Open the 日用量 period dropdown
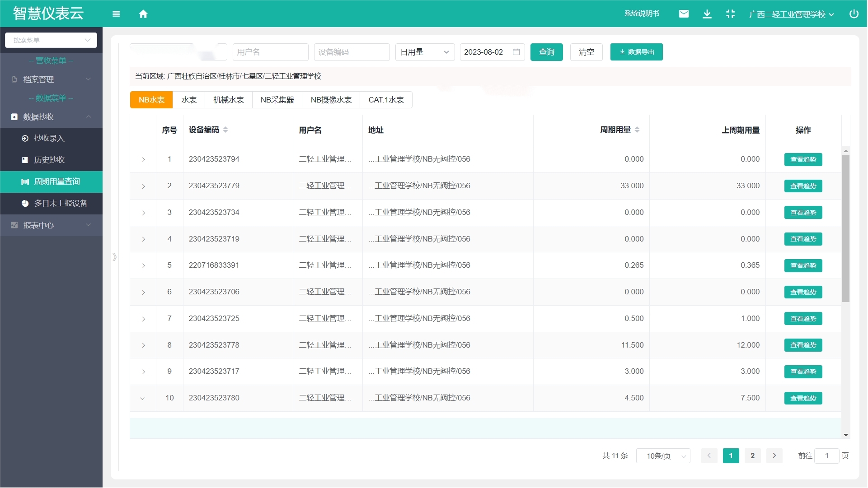The image size is (868, 488). point(425,52)
